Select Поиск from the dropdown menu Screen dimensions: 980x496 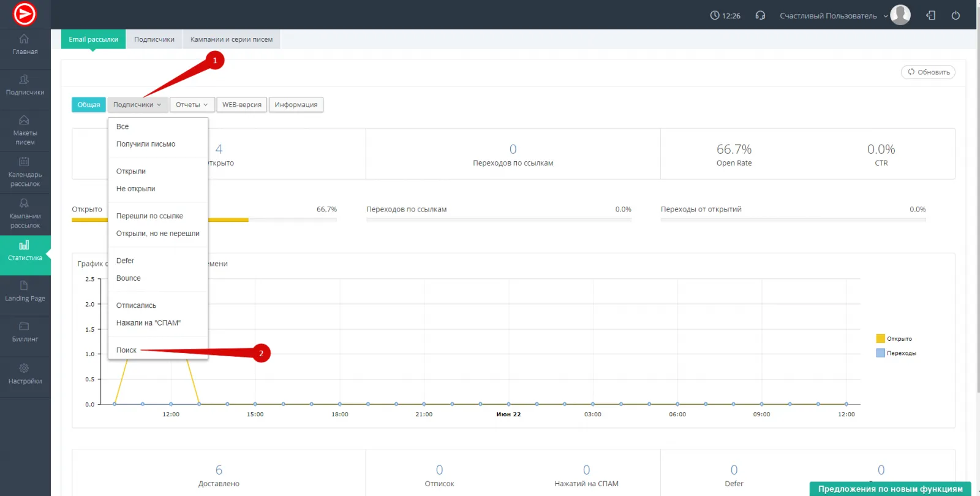pos(127,350)
